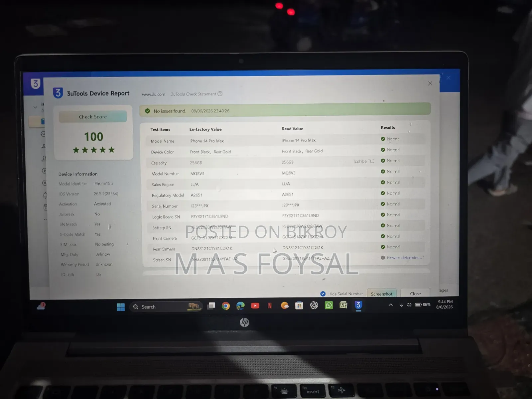Click the Toshiba TLC text in the Capacity row

[x=364, y=161]
